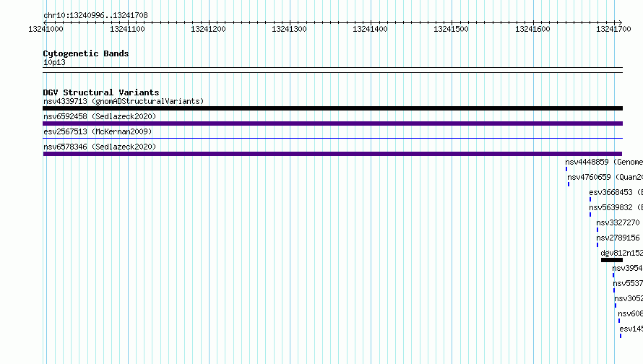Open variant dgv812n152 label

[x=621, y=253]
